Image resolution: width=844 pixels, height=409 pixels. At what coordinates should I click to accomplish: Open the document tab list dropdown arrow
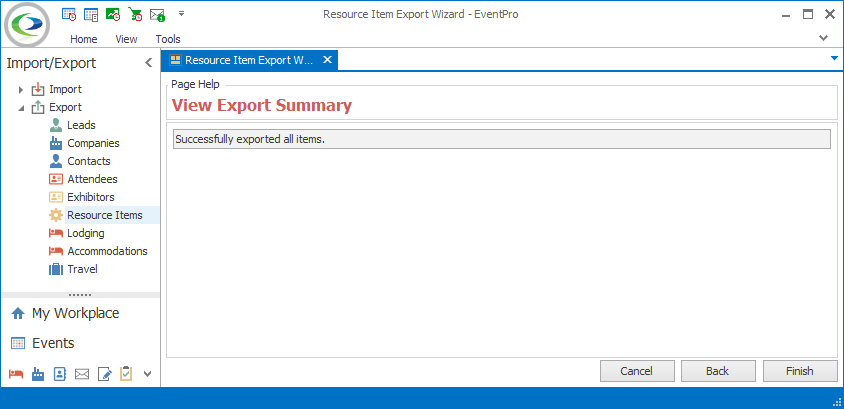pos(834,58)
